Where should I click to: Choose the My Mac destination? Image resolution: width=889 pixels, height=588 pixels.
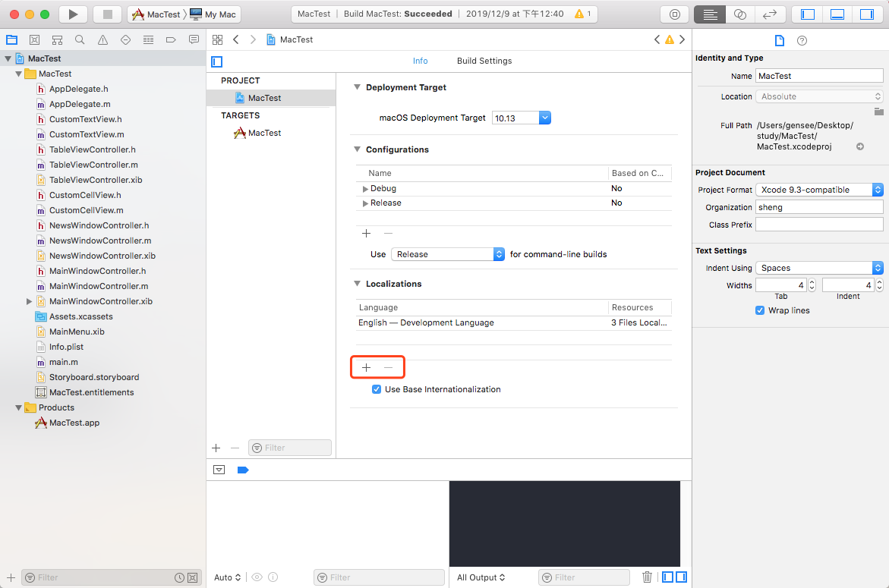(213, 14)
